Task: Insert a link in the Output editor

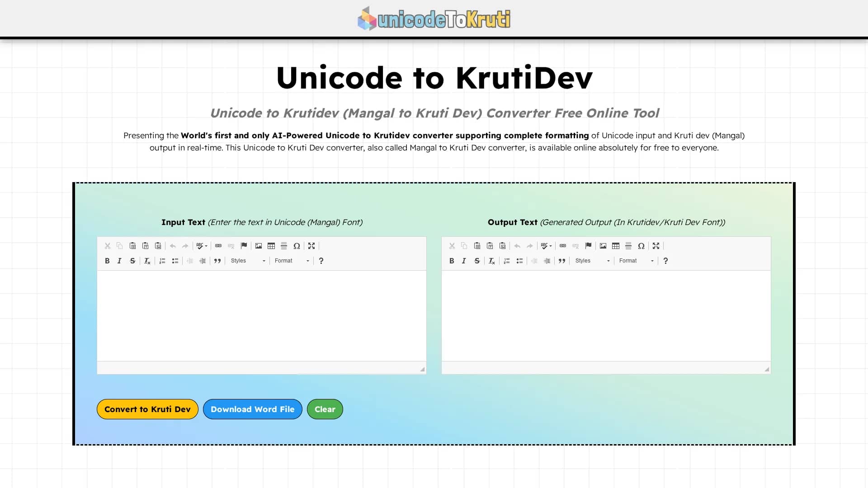Action: click(563, 246)
